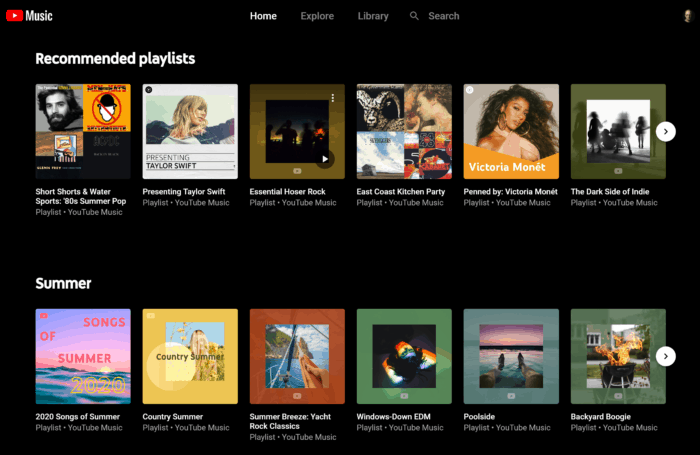Play the Essential Hoser Rock playlist
This screenshot has width=700, height=455.
click(323, 158)
